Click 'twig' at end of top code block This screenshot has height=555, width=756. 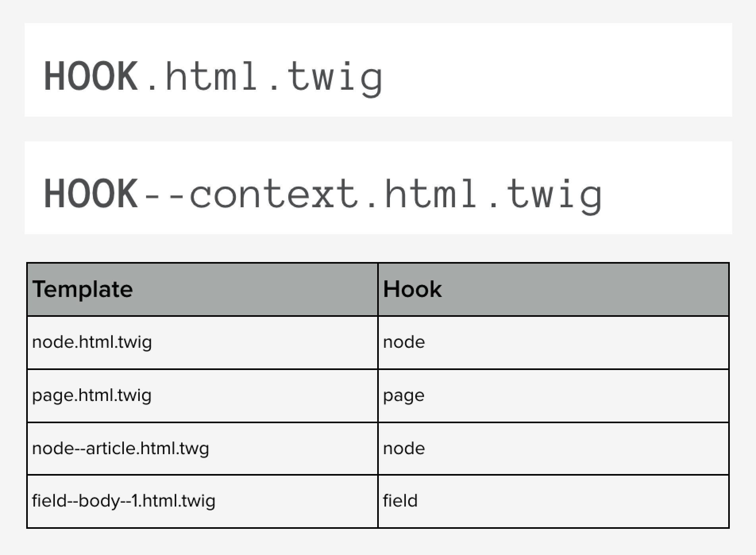tap(334, 76)
